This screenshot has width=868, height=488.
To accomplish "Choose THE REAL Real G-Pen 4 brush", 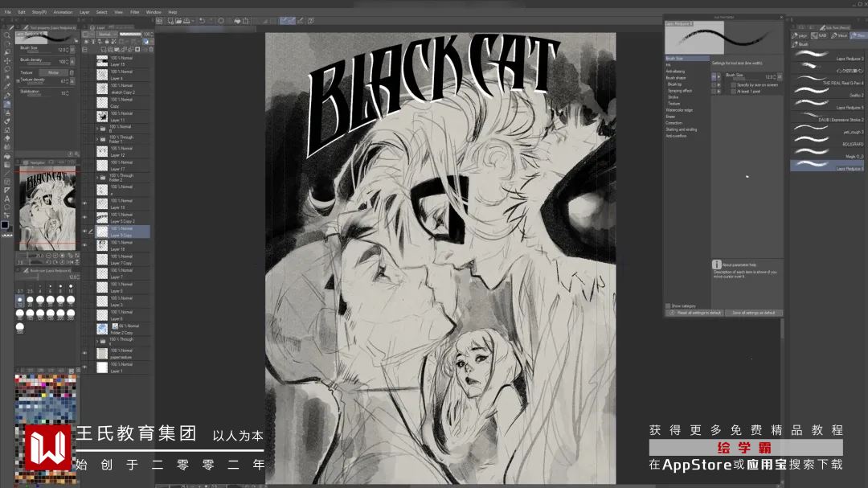I will click(827, 80).
